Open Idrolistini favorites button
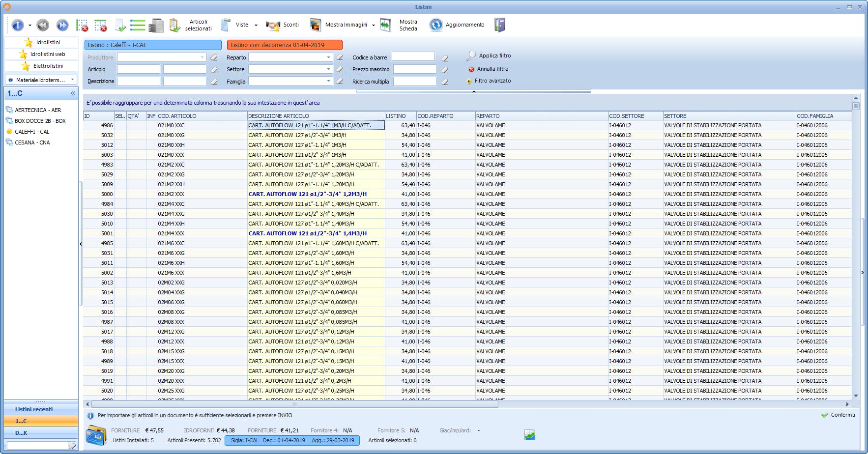The image size is (868, 454). (x=41, y=43)
